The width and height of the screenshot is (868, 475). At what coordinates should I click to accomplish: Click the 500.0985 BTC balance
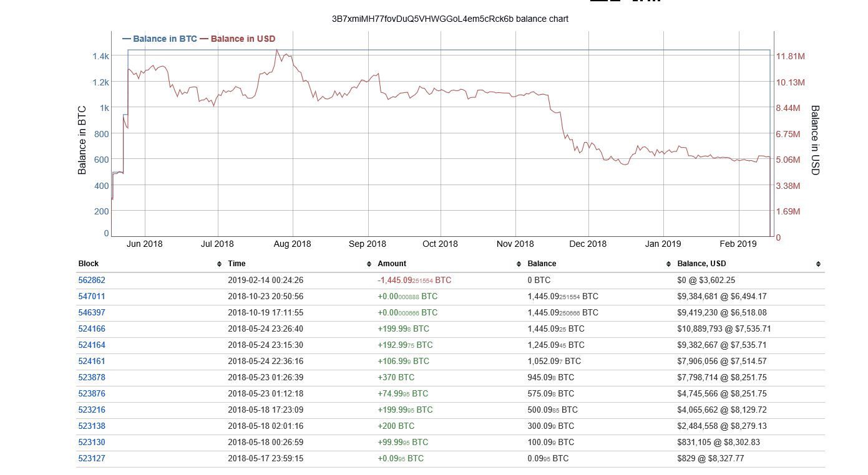[552, 410]
